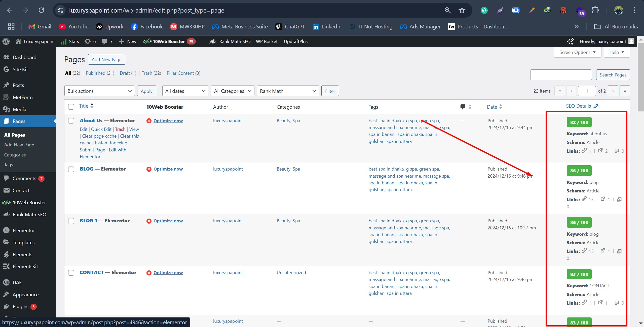Expand the All Categories filter dropdown
This screenshot has height=327, width=644.
coord(232,91)
